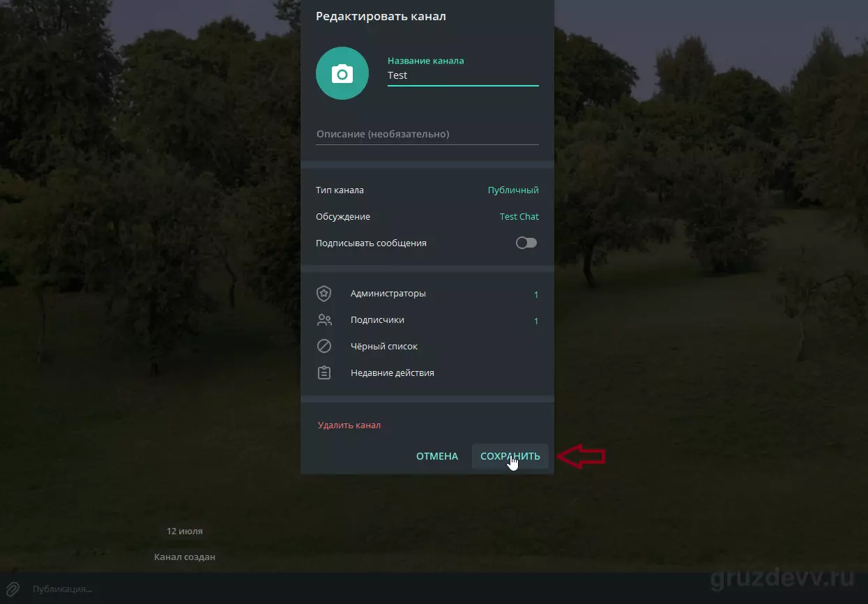Open the Подписчики list

pyautogui.click(x=427, y=320)
